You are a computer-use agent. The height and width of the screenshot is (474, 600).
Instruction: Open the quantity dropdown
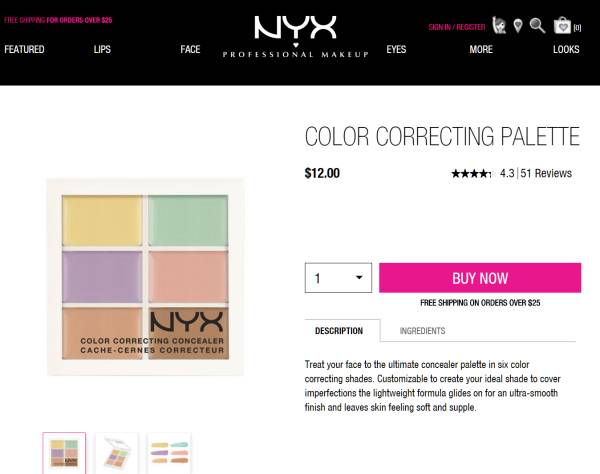[x=338, y=278]
